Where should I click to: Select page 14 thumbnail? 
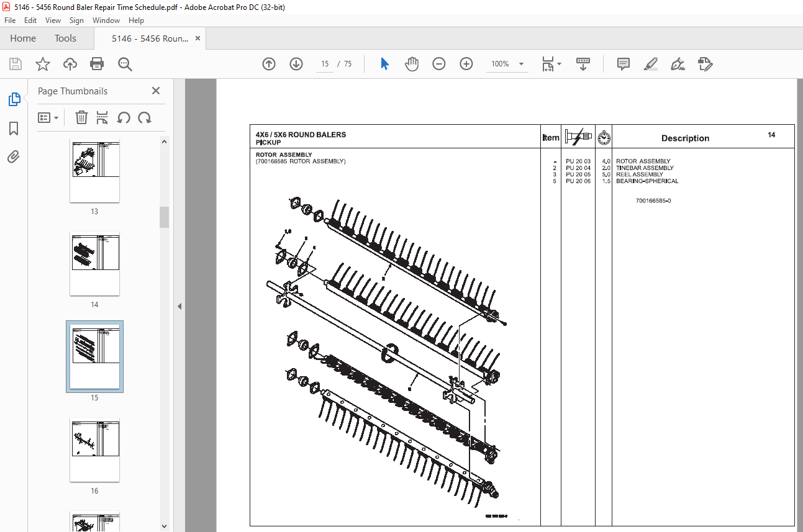coord(94,264)
